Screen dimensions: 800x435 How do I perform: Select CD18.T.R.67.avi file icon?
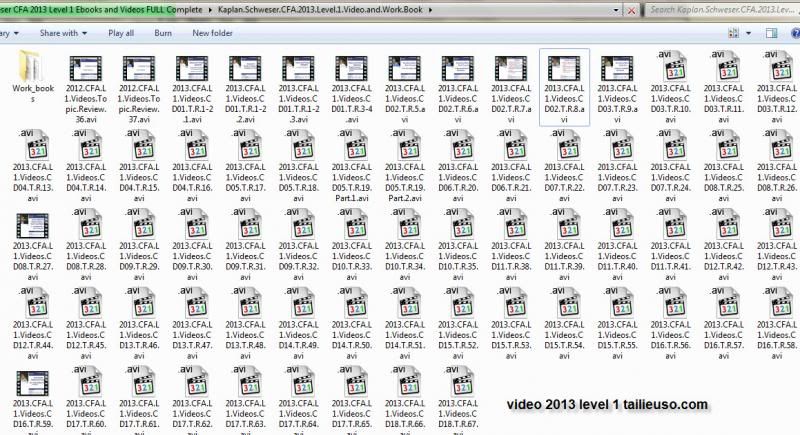[x=458, y=381]
